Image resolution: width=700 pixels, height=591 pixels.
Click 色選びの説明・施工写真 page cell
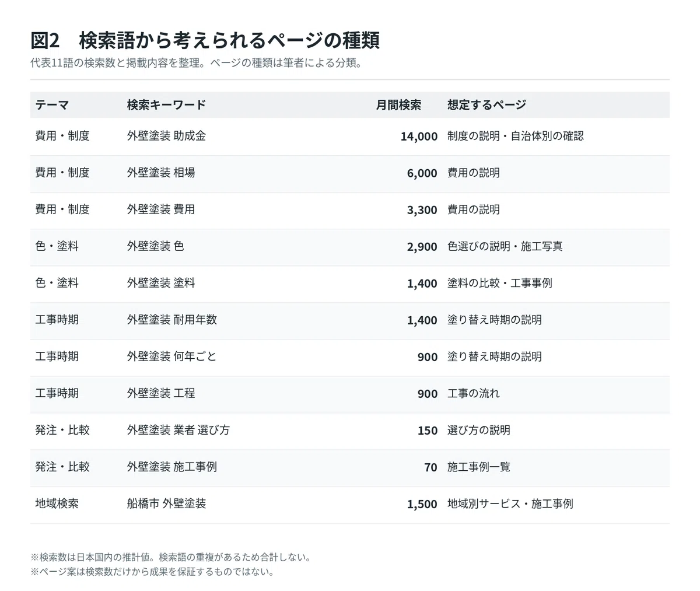pyautogui.click(x=505, y=246)
